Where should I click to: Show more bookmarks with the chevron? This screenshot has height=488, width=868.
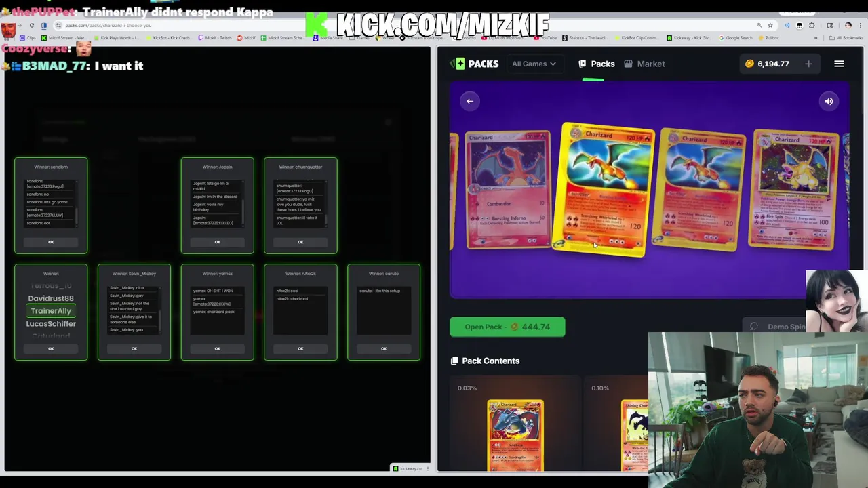tap(815, 38)
